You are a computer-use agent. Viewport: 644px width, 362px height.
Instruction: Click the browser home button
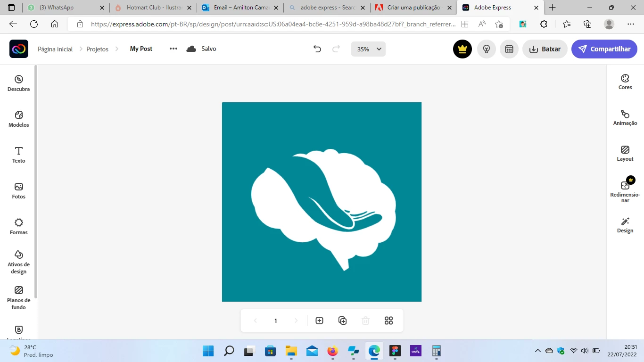pos(55,24)
